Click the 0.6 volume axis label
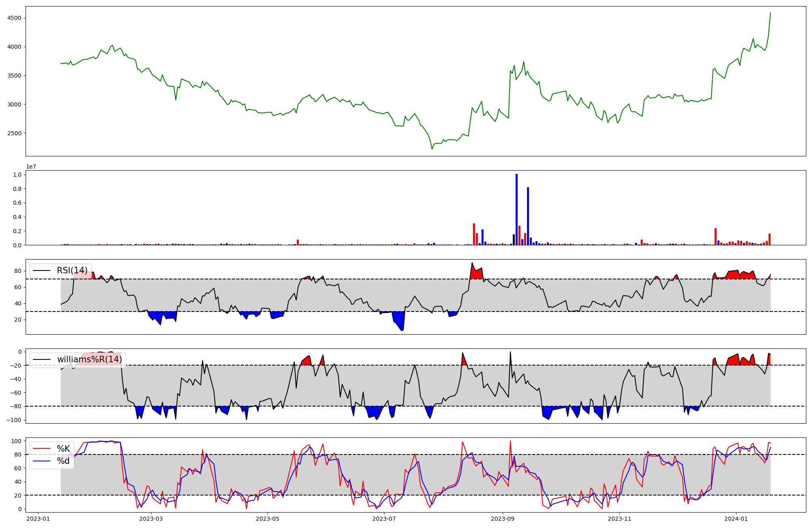 pyautogui.click(x=17, y=203)
